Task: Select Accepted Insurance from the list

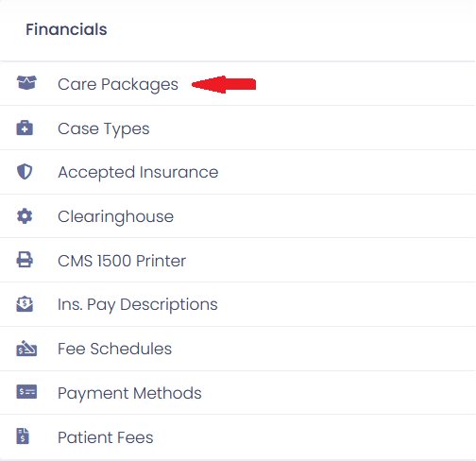Action: (x=238, y=172)
